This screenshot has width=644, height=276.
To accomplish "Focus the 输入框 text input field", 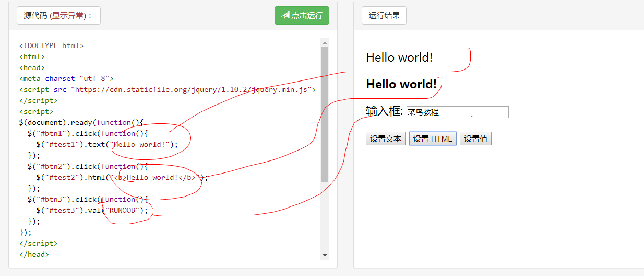I will pos(458,112).
